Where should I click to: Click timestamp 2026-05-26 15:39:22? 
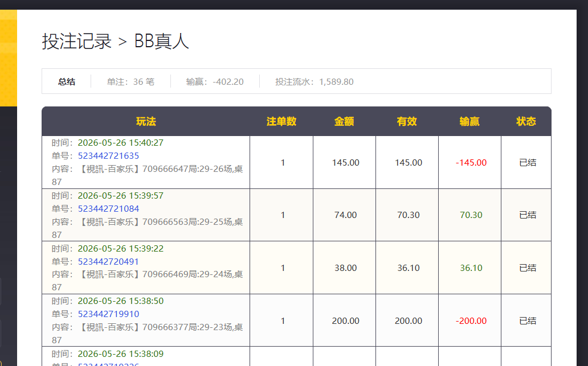(x=121, y=248)
